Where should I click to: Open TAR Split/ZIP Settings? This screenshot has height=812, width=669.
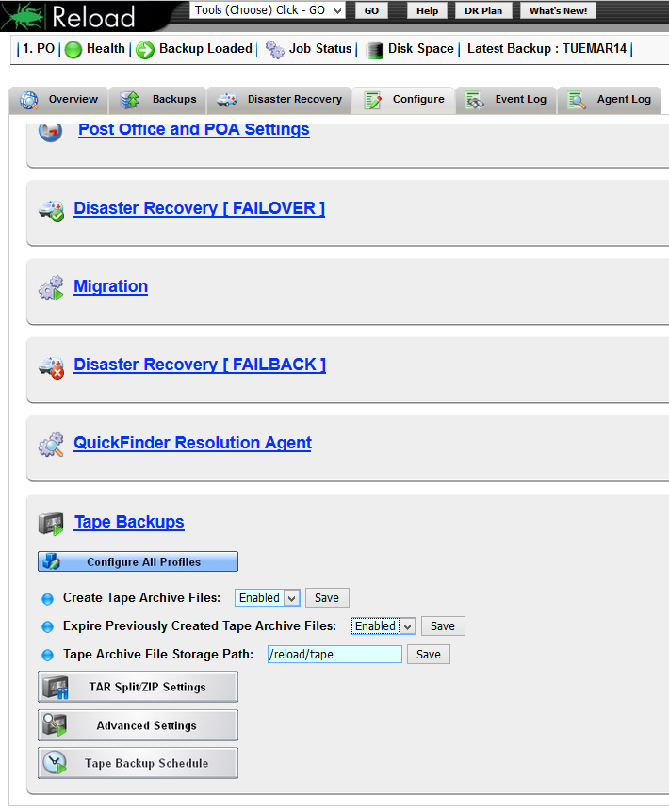pos(138,688)
